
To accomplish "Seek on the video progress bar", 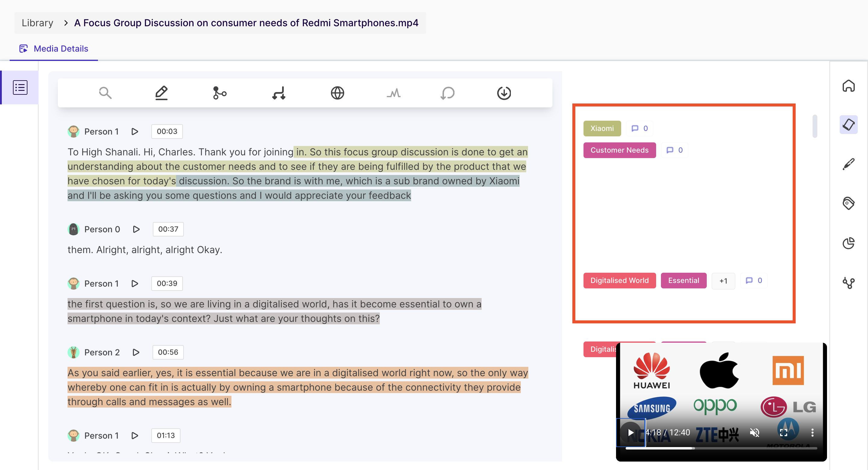I will (x=721, y=448).
